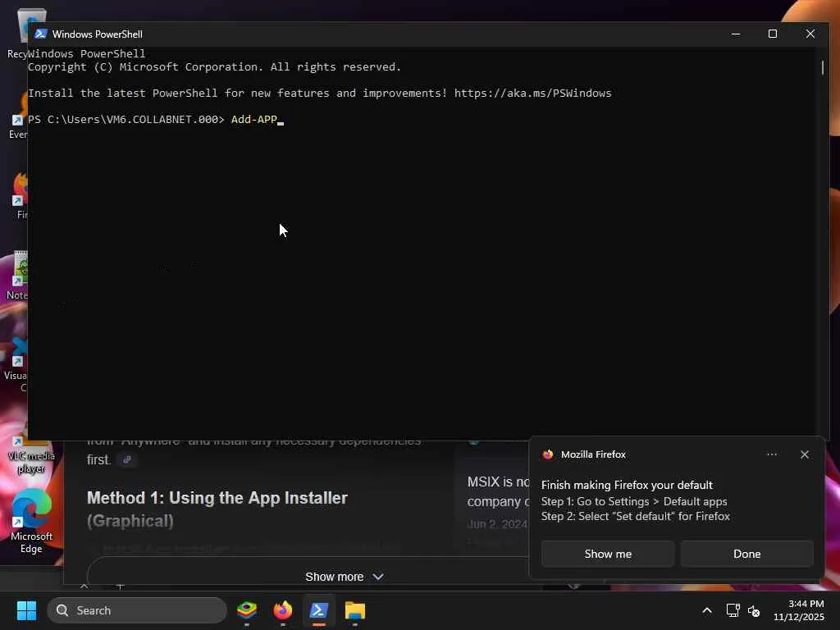
Task: Close the Windows PowerShell window
Action: [x=810, y=34]
